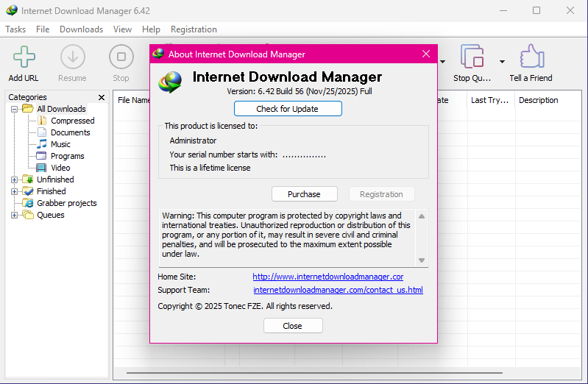Click the Description column header
588x384 pixels.
[539, 100]
